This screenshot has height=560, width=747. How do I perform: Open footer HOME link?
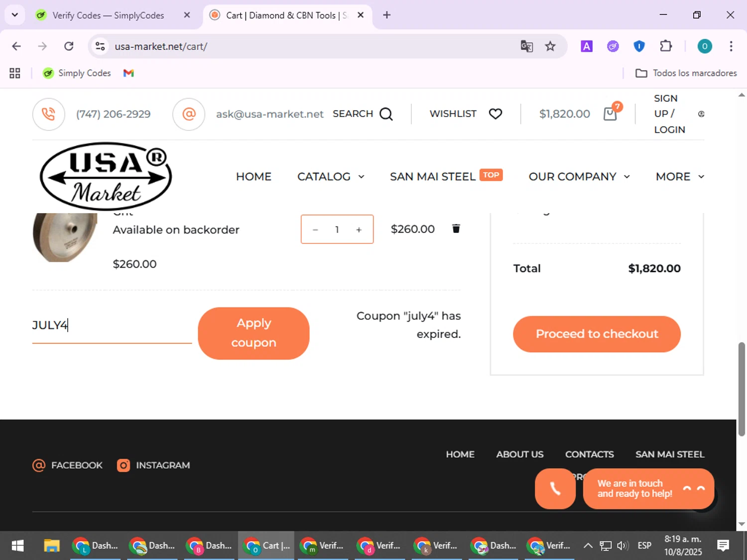point(460,454)
